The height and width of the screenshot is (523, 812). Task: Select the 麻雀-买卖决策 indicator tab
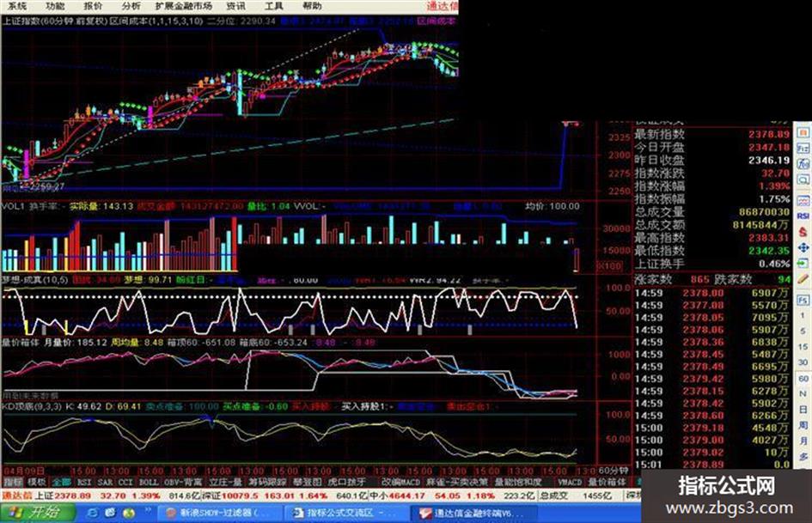point(457,482)
